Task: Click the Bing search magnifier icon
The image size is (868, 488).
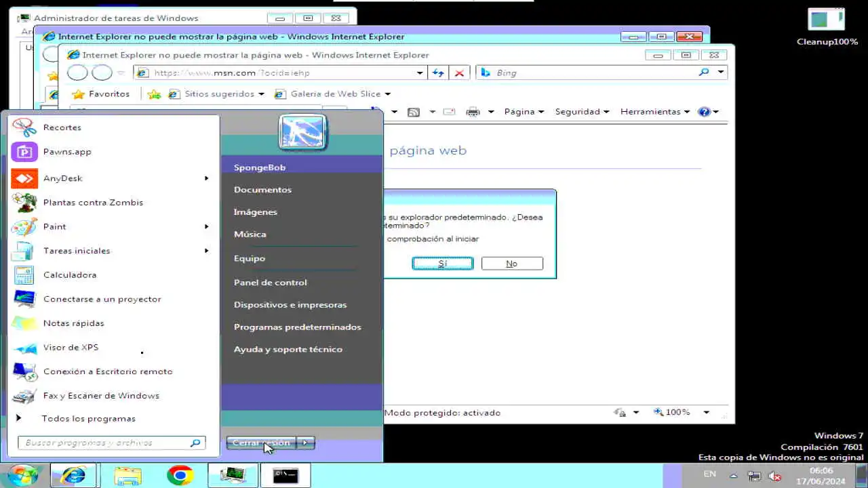Action: [704, 73]
